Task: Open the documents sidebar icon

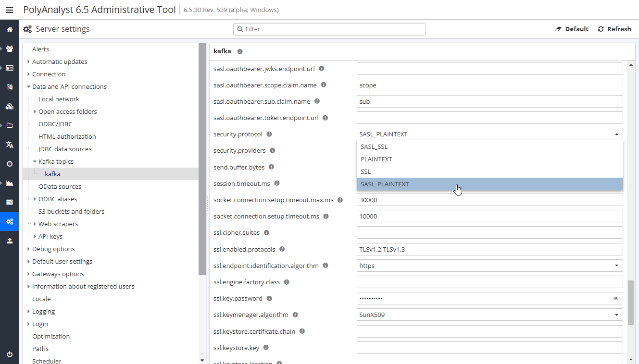Action: [9, 87]
